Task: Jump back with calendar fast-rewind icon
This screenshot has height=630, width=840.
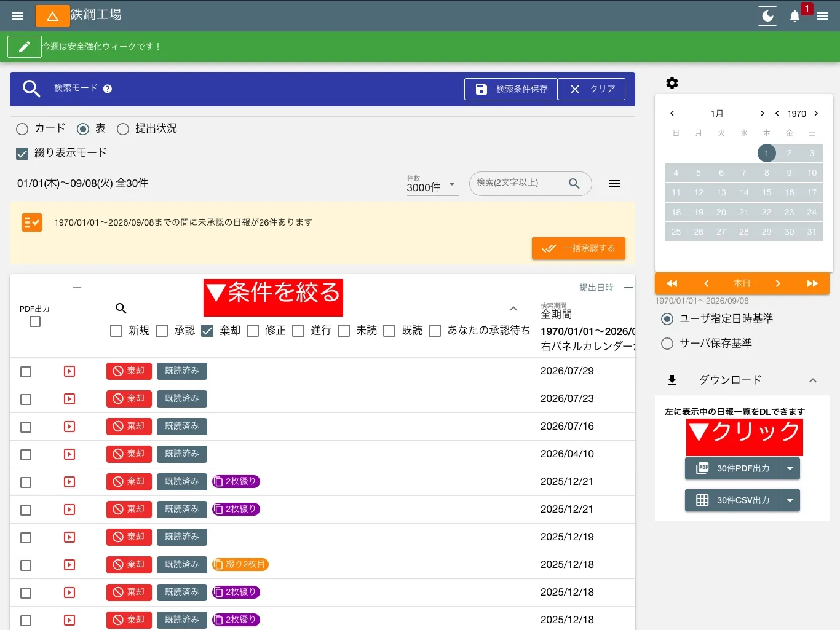Action: 672,283
